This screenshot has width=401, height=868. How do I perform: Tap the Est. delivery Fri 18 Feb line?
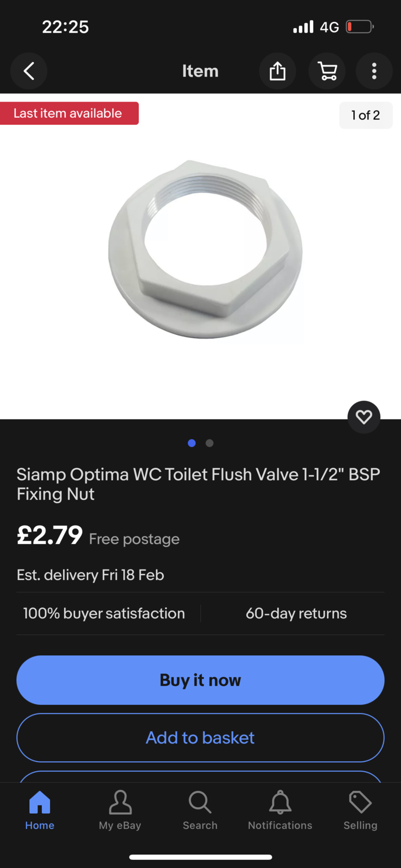90,575
